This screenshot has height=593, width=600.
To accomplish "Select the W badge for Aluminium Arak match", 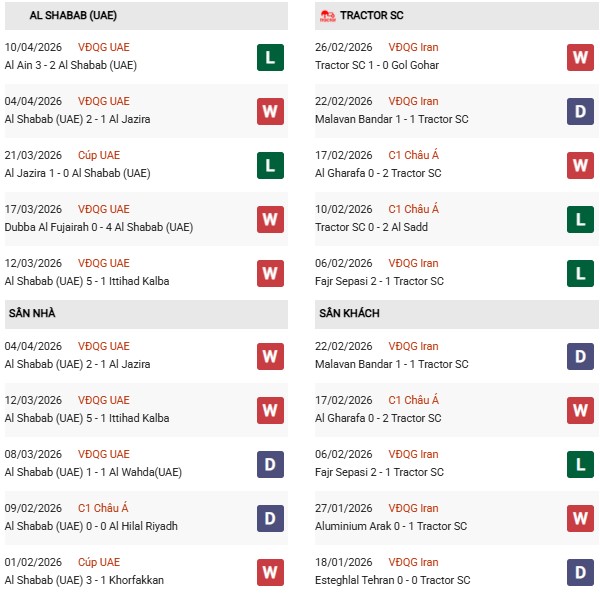I will (x=580, y=518).
